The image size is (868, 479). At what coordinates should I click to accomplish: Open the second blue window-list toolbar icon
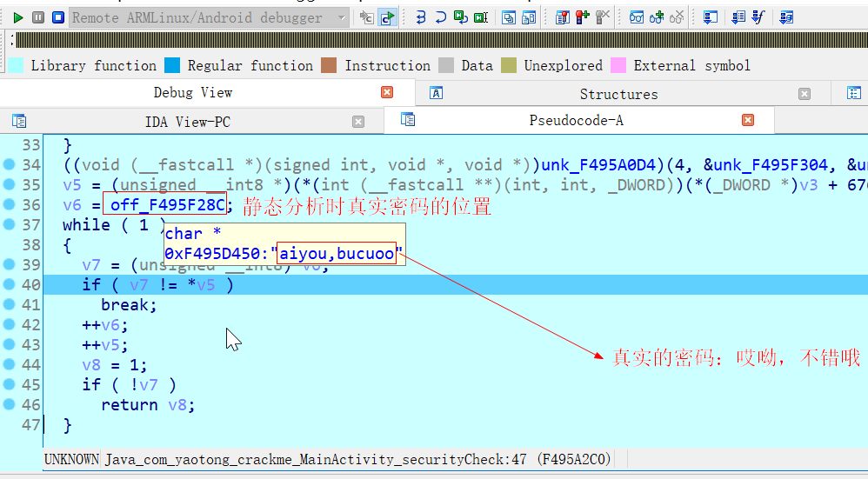pos(529,17)
